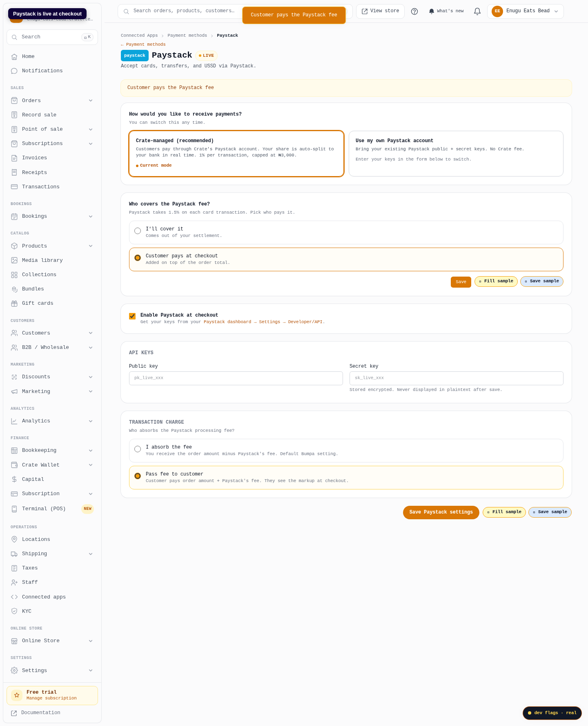Viewport: 588px width, 726px height.
Task: Click Manage subscription link
Action: point(51,698)
